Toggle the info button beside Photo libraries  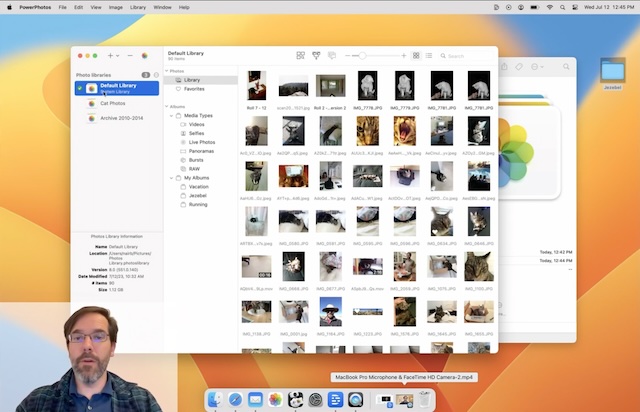tap(156, 75)
